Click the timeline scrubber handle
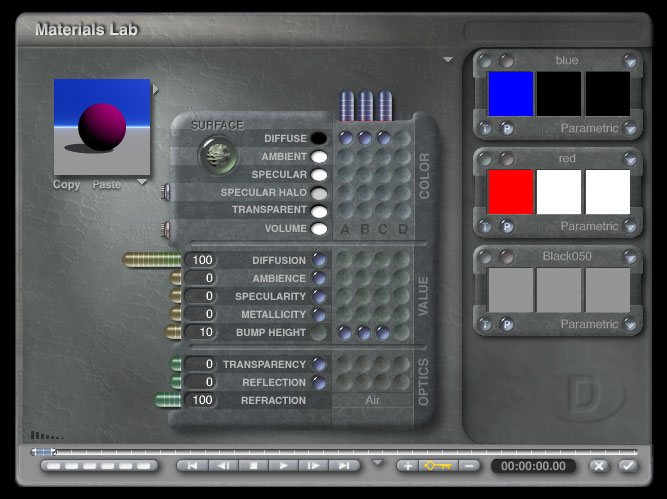Image resolution: width=667 pixels, height=499 pixels. coord(43,451)
